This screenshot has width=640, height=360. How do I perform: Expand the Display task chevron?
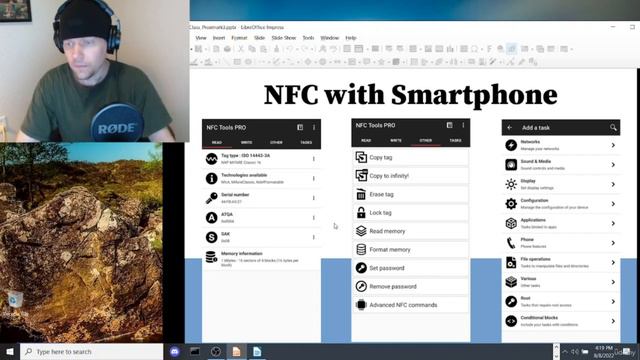(613, 184)
